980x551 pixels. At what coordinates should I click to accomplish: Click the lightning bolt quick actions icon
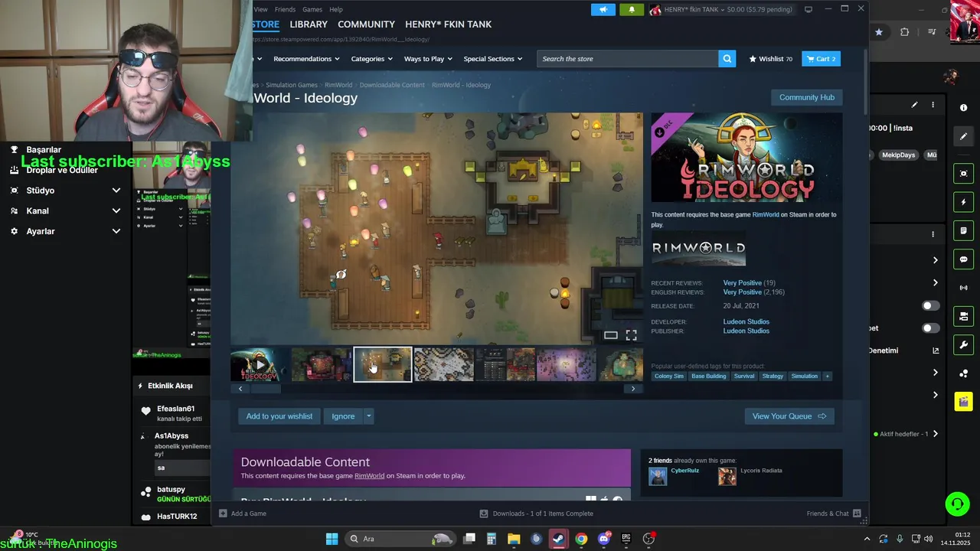coord(964,202)
